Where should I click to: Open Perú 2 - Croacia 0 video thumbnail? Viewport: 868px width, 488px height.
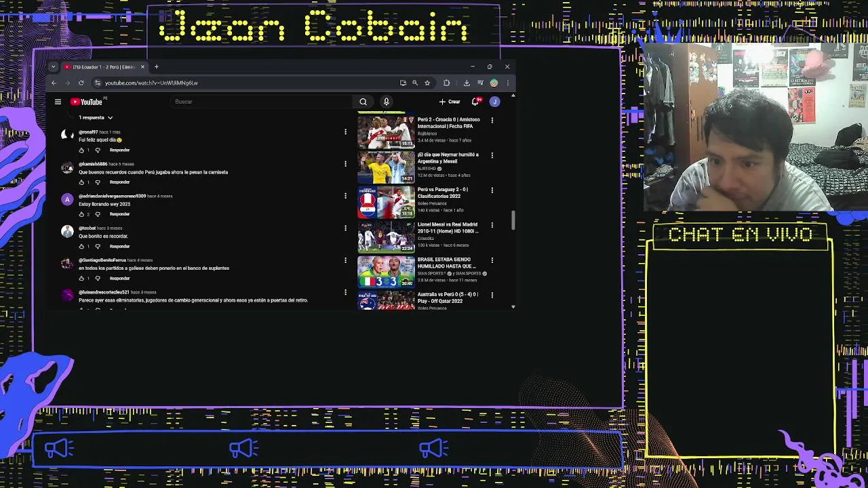point(386,131)
